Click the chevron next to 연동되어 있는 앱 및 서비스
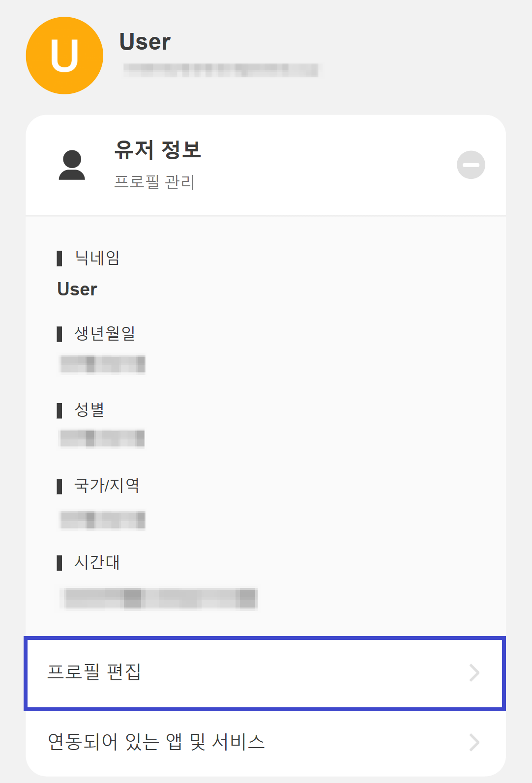Image resolution: width=532 pixels, height=783 pixels. (x=473, y=743)
